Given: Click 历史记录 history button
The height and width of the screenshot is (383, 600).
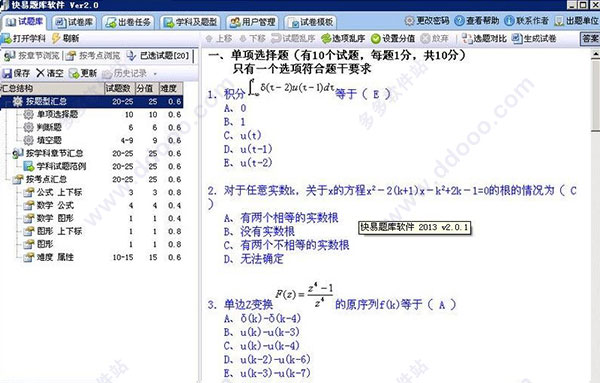Looking at the screenshot, I should pos(125,73).
